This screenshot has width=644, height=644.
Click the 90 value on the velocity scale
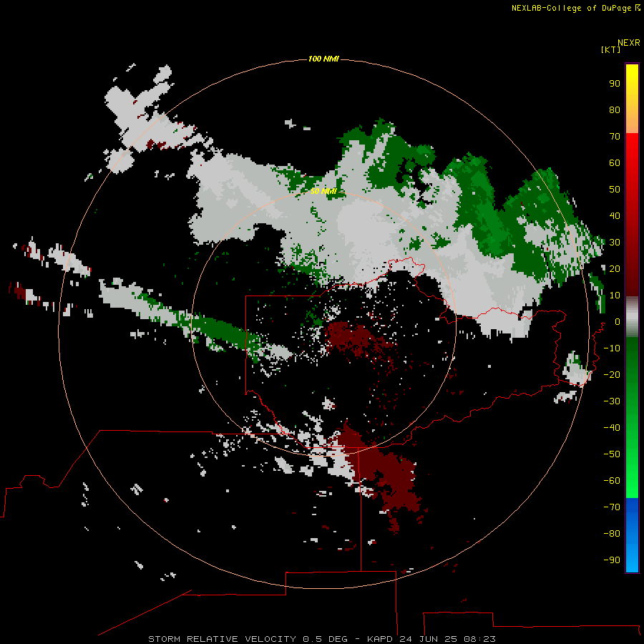(x=615, y=84)
